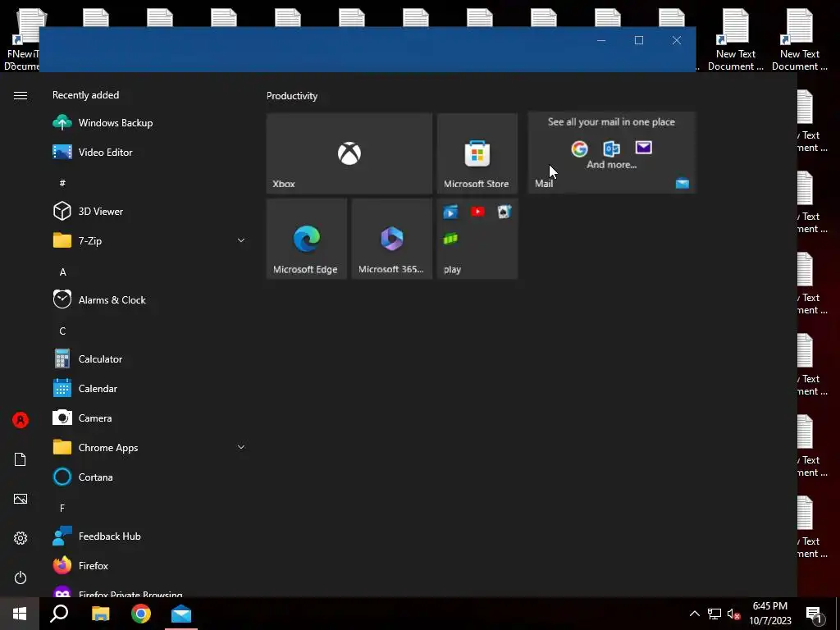Click the Productivity group heading
Image resolution: width=840 pixels, height=630 pixels.
292,96
